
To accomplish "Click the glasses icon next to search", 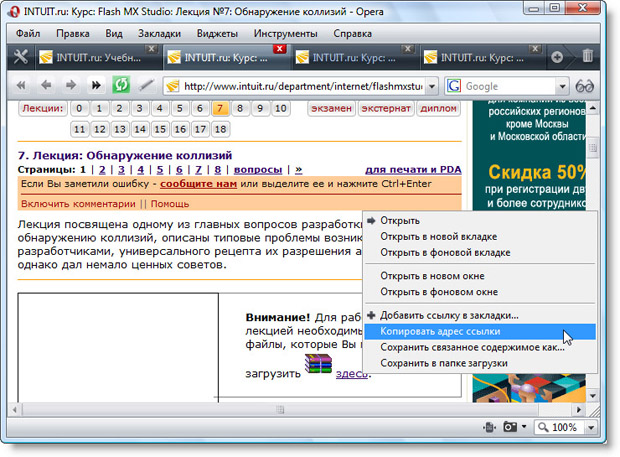I will coord(585,86).
